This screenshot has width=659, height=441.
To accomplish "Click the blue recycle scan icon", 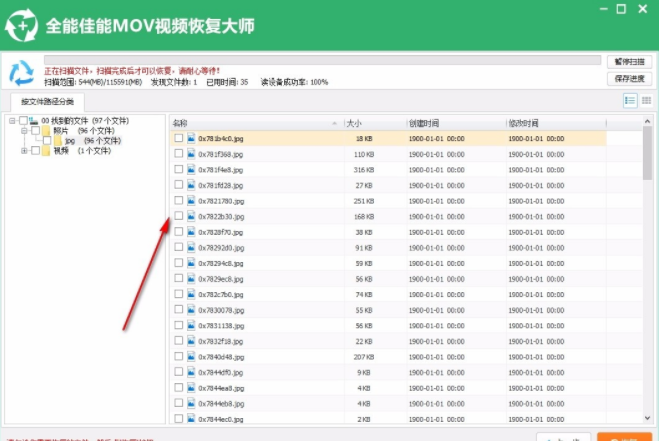I will click(x=21, y=73).
